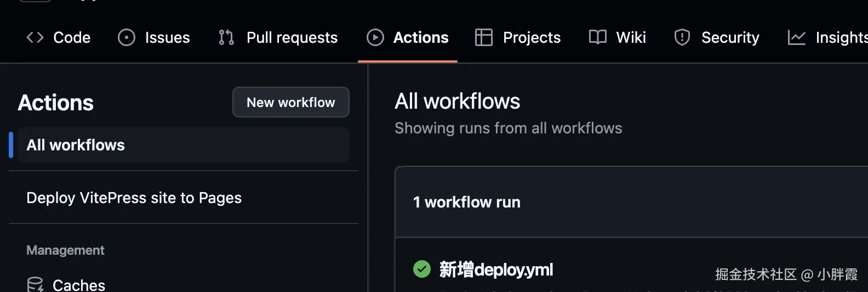
Task: Go to the Pull requests tab
Action: coord(278,37)
